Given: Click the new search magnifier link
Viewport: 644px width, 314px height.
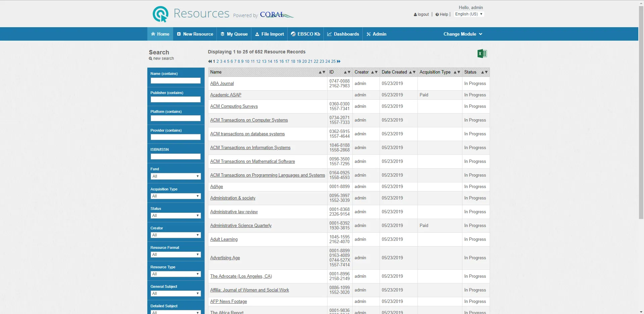Looking at the screenshot, I should pos(161,58).
